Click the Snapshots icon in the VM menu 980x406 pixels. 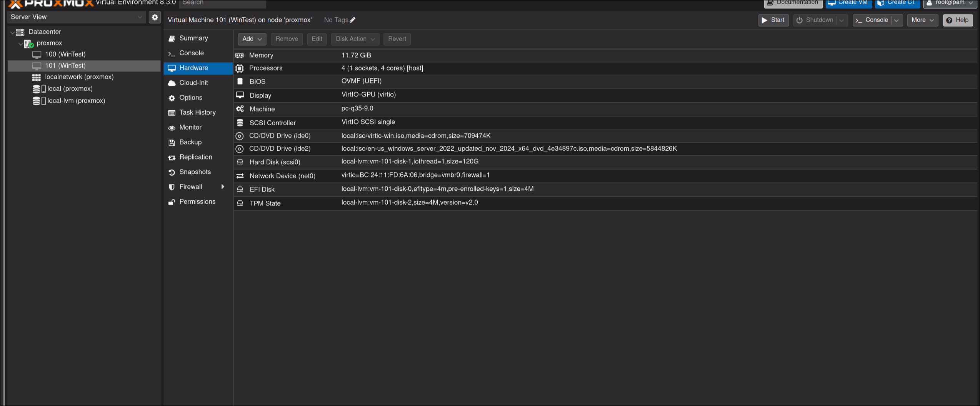pyautogui.click(x=172, y=172)
